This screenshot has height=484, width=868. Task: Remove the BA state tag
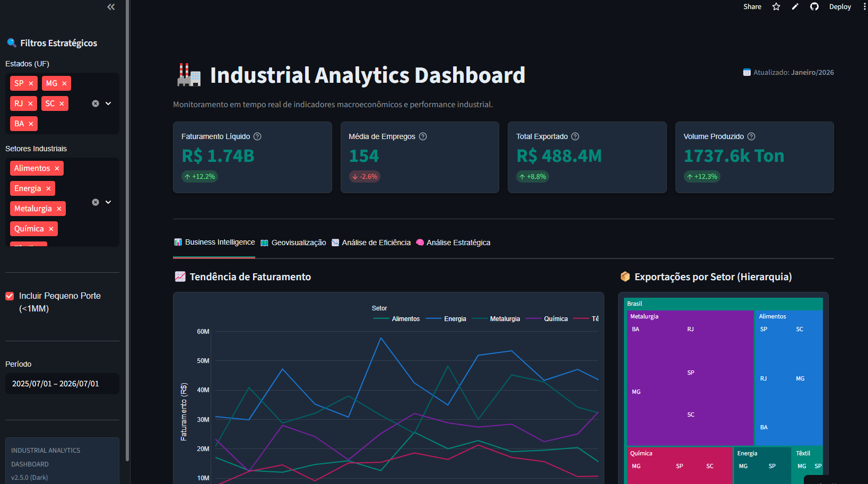tap(31, 124)
